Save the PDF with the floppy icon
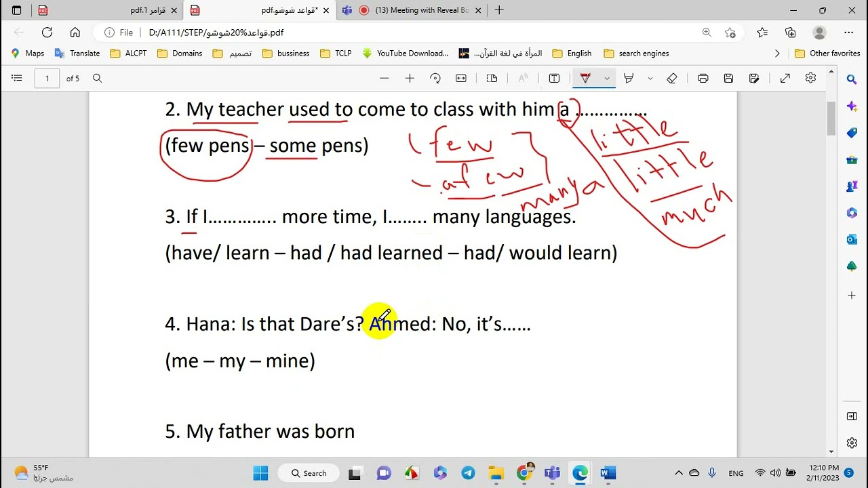Image resolution: width=868 pixels, height=488 pixels. point(728,79)
